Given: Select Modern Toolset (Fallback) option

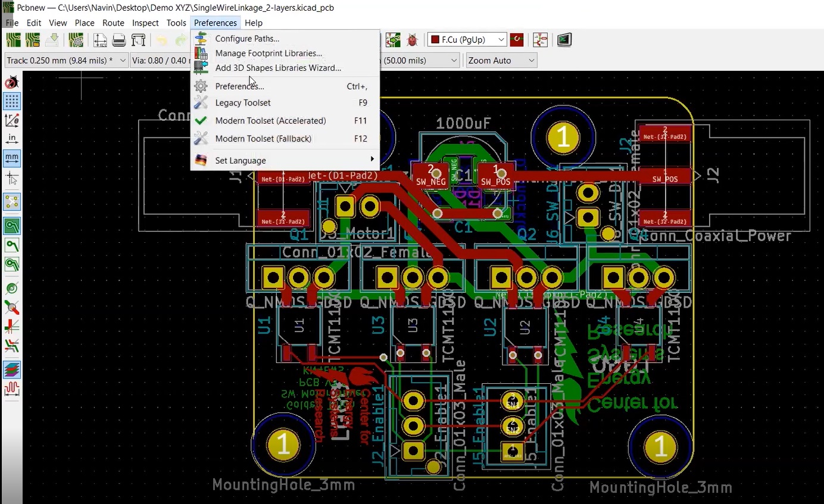Looking at the screenshot, I should tap(285, 139).
